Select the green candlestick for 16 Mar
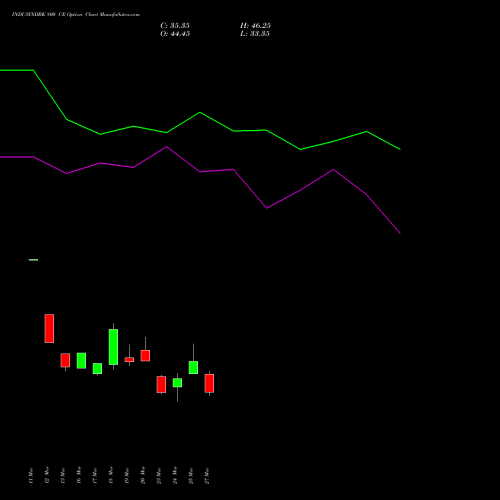Image resolution: width=500 pixels, height=500 pixels. [81, 361]
